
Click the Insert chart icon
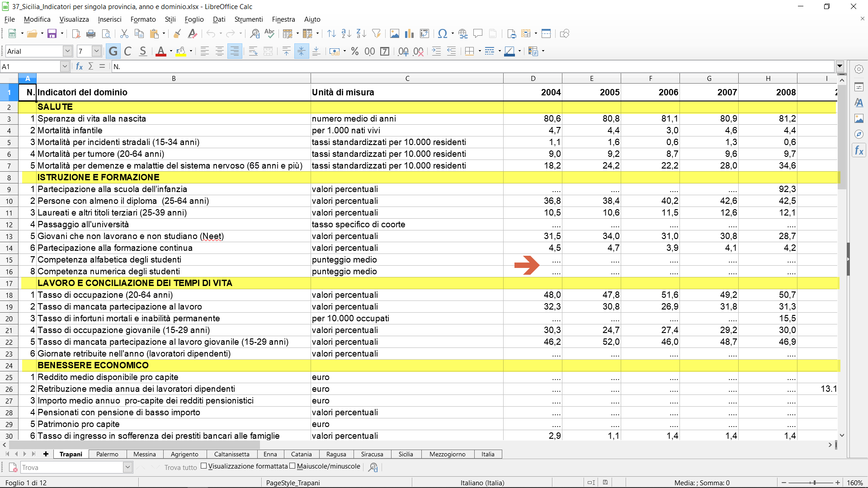pos(409,34)
